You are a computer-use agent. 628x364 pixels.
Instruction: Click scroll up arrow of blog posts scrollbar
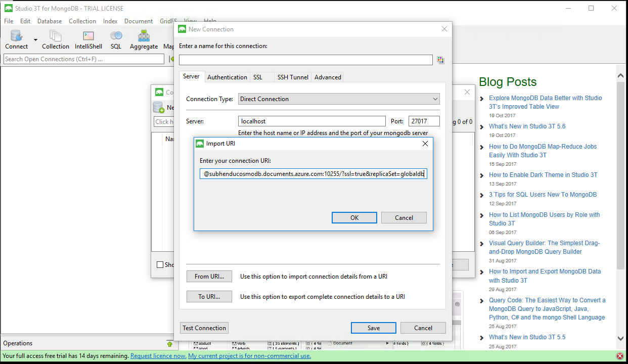(621, 76)
